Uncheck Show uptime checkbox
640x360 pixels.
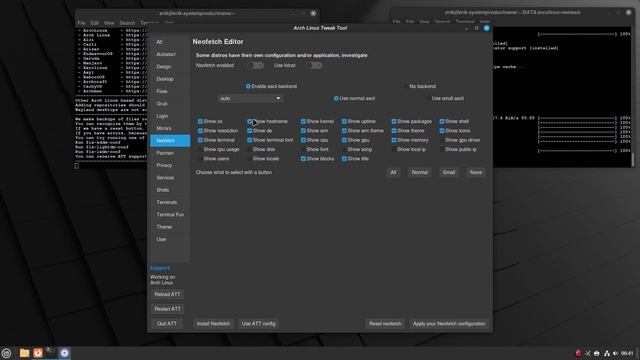(x=344, y=121)
